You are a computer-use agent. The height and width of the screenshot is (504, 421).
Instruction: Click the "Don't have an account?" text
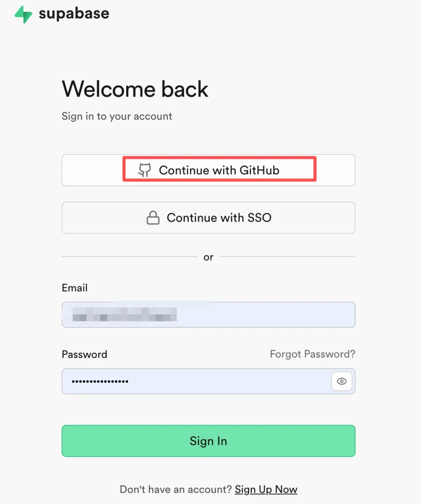coord(175,489)
